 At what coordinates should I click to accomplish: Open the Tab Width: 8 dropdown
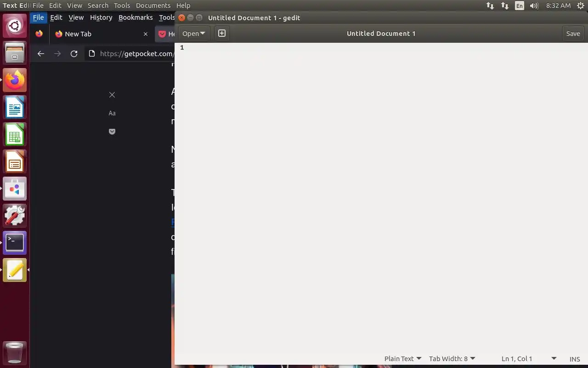(452, 359)
